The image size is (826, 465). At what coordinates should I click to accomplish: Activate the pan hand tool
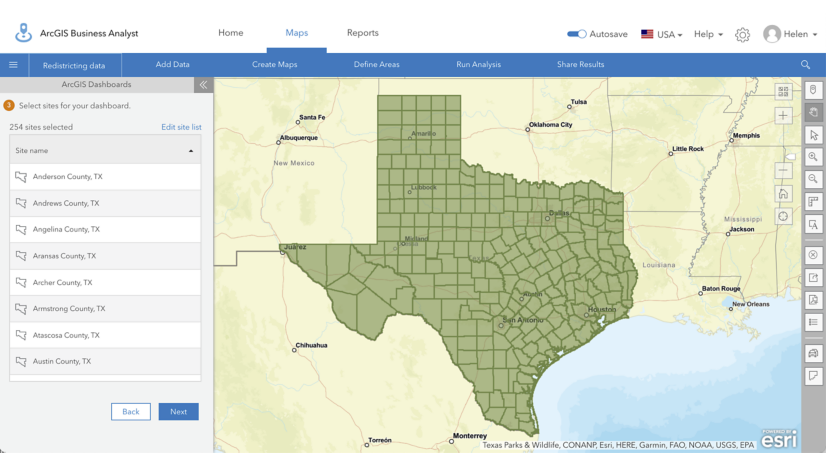(x=813, y=112)
